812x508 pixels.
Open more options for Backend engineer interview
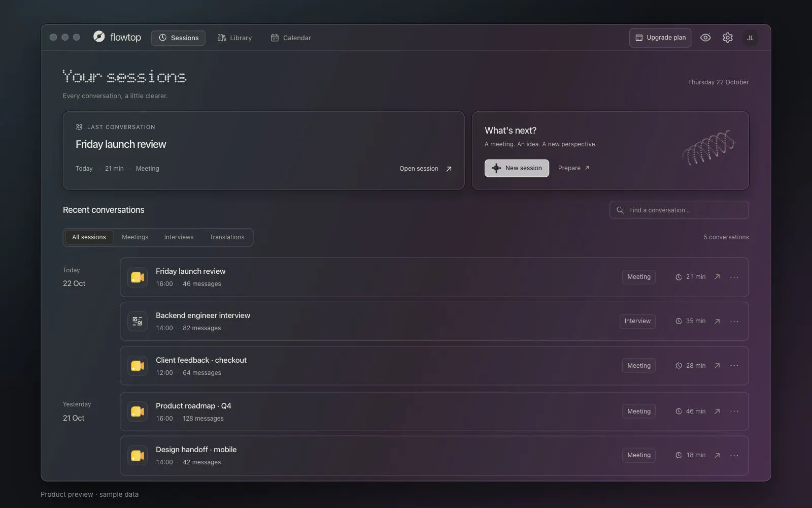734,321
